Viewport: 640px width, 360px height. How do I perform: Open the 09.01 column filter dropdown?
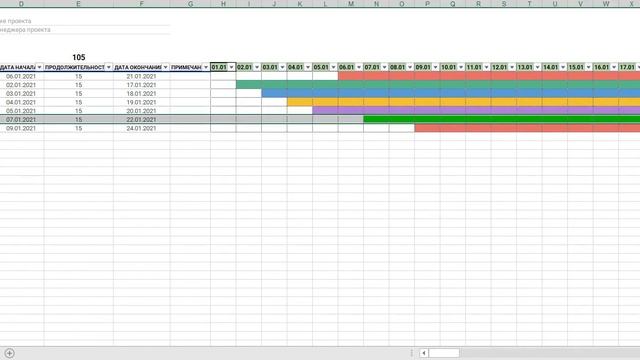coord(436,67)
